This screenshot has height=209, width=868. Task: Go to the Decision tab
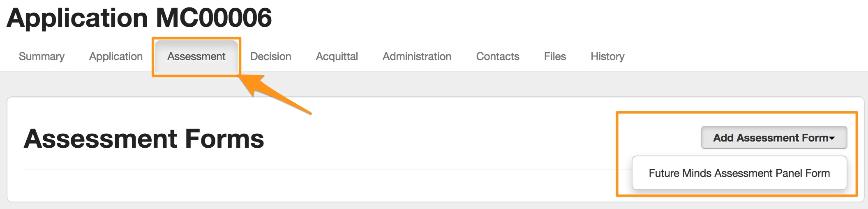[x=270, y=56]
